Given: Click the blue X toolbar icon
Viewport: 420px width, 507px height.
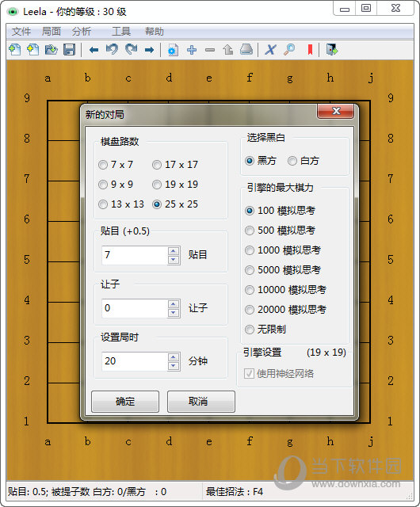Looking at the screenshot, I should [x=270, y=50].
